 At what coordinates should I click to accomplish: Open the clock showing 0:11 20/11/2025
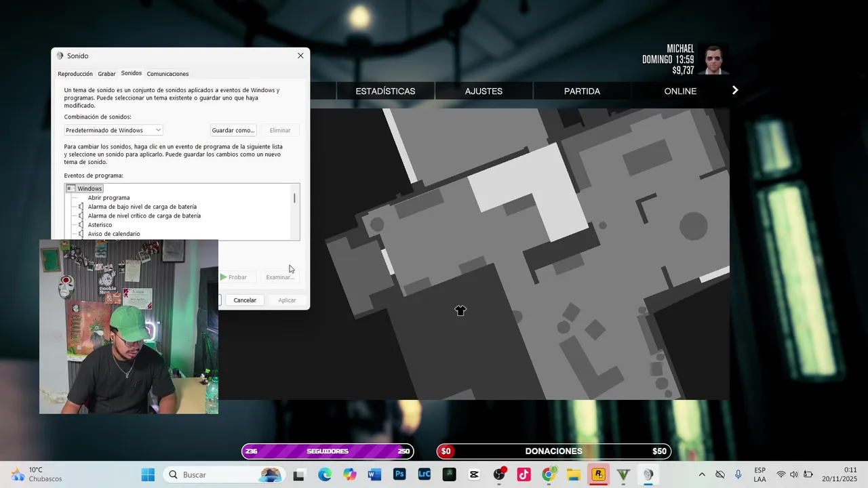point(840,474)
